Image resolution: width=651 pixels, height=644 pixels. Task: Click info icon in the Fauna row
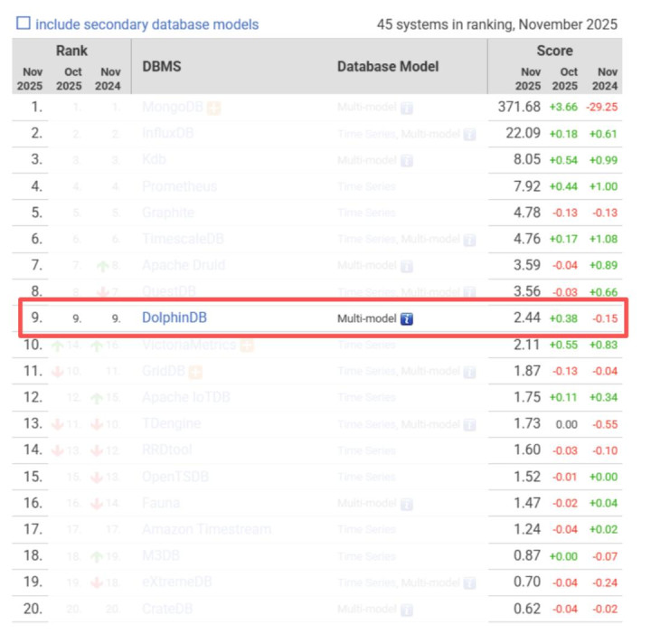pyautogui.click(x=407, y=505)
